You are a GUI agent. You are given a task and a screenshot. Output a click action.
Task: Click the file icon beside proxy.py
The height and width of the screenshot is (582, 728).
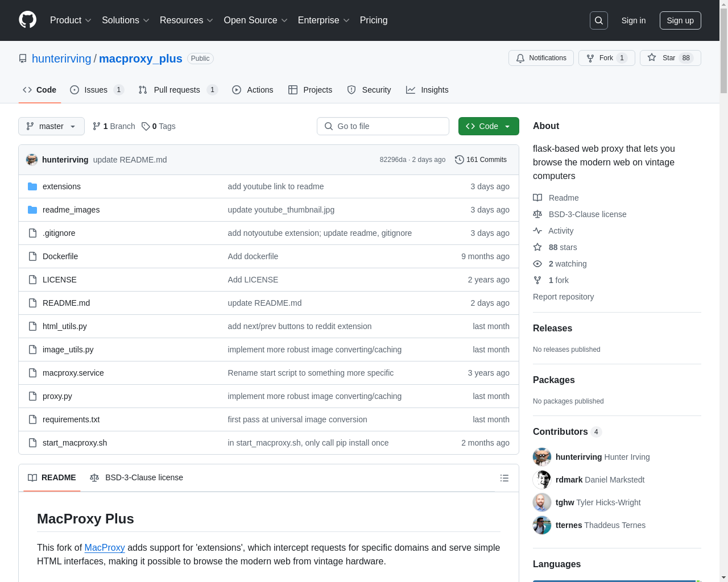(32, 396)
